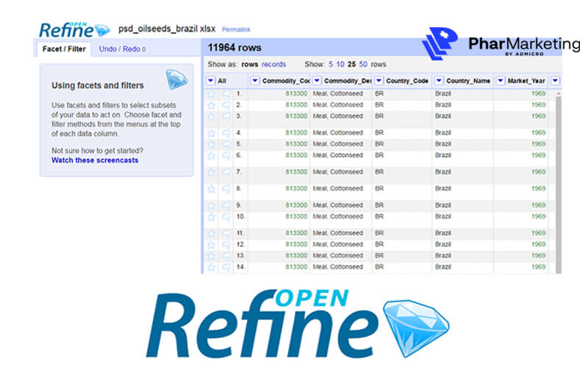Click project name psd_oilseeds_brazil xlsx
Viewport: 588px width, 368px height.
click(167, 29)
